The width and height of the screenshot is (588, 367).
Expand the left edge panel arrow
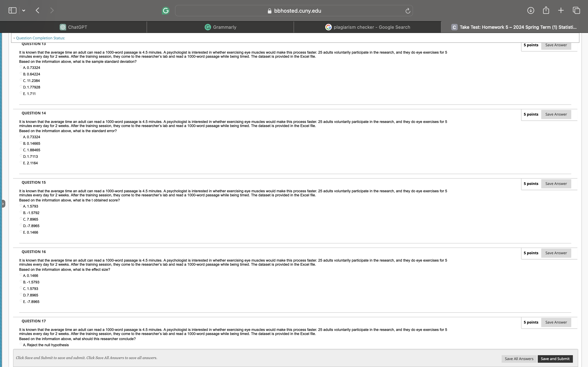(3, 203)
